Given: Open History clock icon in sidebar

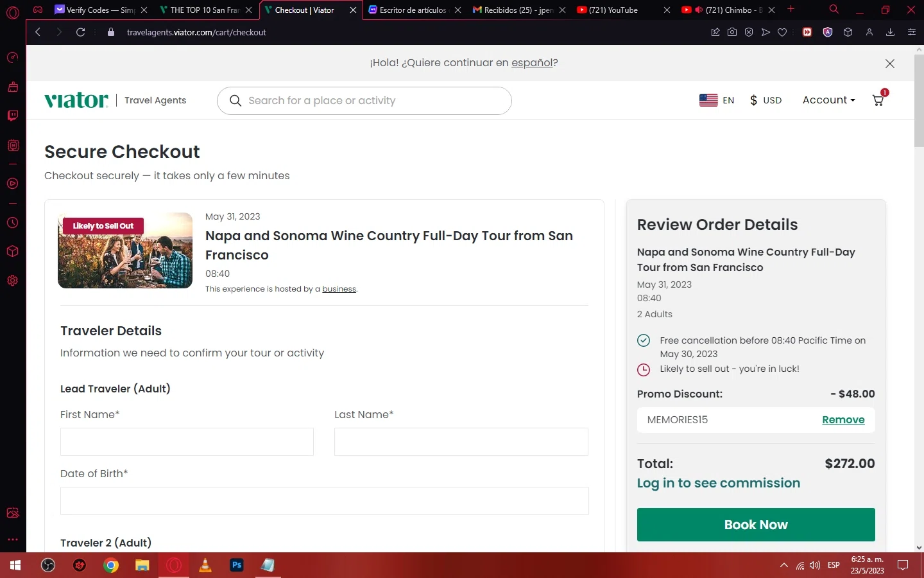Looking at the screenshot, I should (12, 223).
